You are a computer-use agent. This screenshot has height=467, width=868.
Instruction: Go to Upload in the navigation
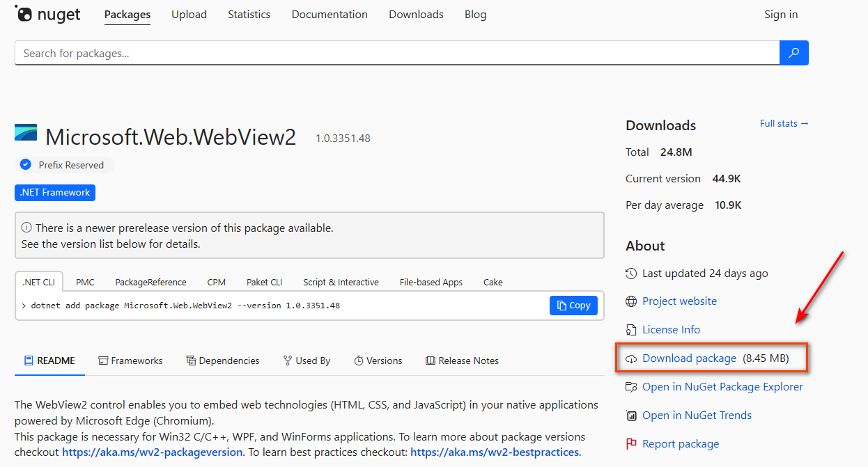pos(189,15)
